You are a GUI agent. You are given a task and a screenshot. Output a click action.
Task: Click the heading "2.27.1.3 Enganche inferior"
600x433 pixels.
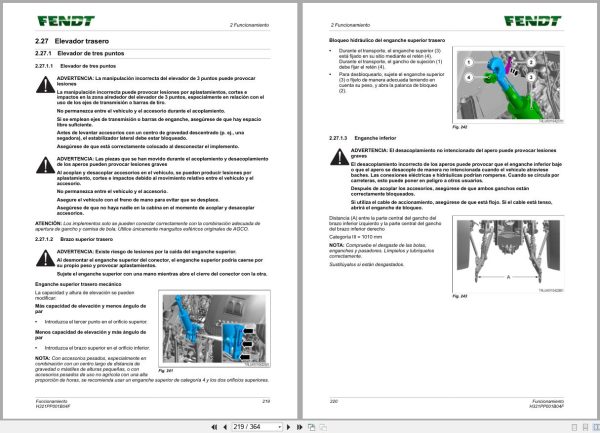coord(363,138)
